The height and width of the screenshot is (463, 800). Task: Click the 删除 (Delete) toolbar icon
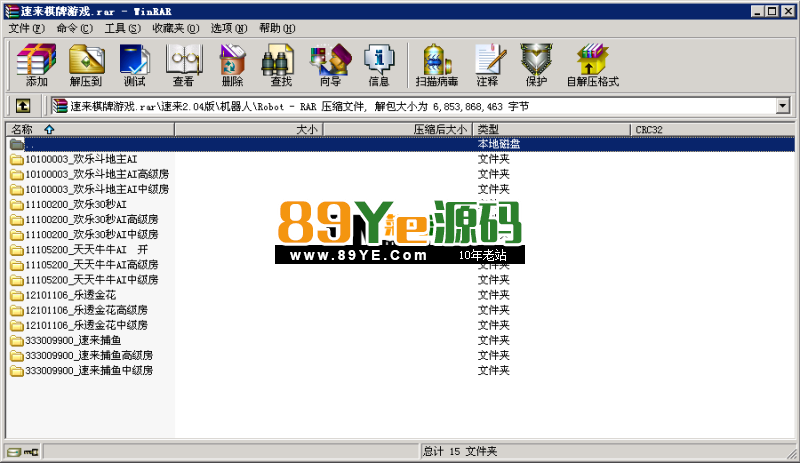(x=232, y=65)
